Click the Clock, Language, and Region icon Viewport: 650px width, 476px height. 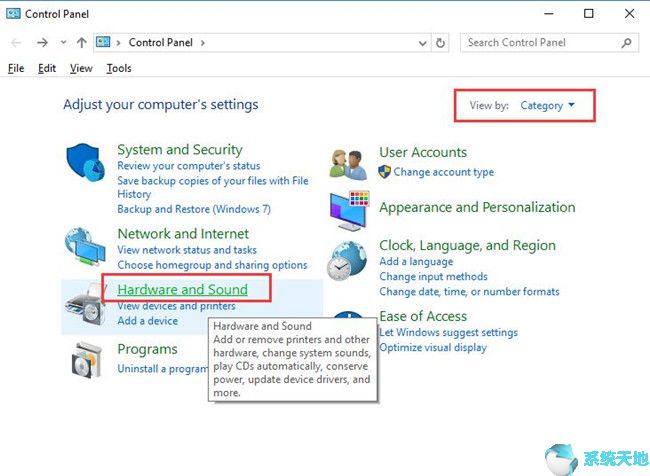[x=350, y=261]
